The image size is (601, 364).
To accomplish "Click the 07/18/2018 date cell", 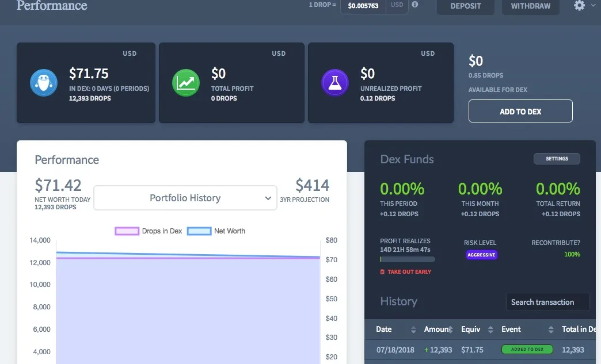I will click(x=395, y=350).
